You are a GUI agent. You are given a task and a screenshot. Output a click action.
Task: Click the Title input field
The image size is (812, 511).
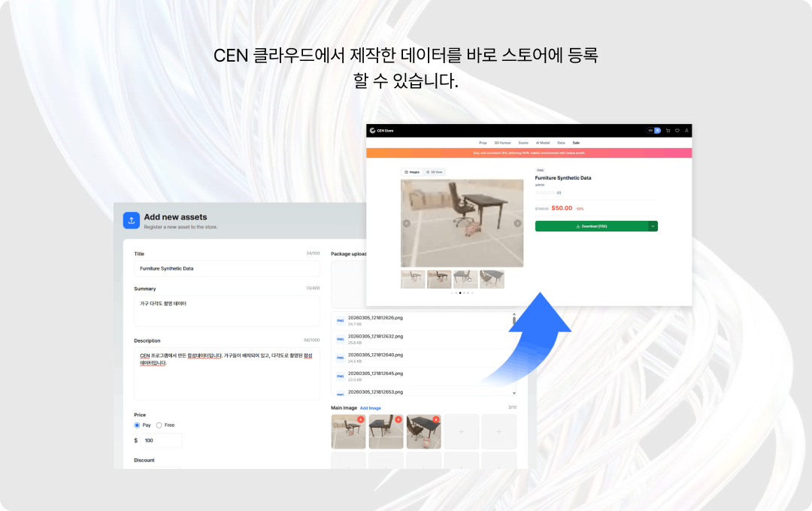pos(226,268)
